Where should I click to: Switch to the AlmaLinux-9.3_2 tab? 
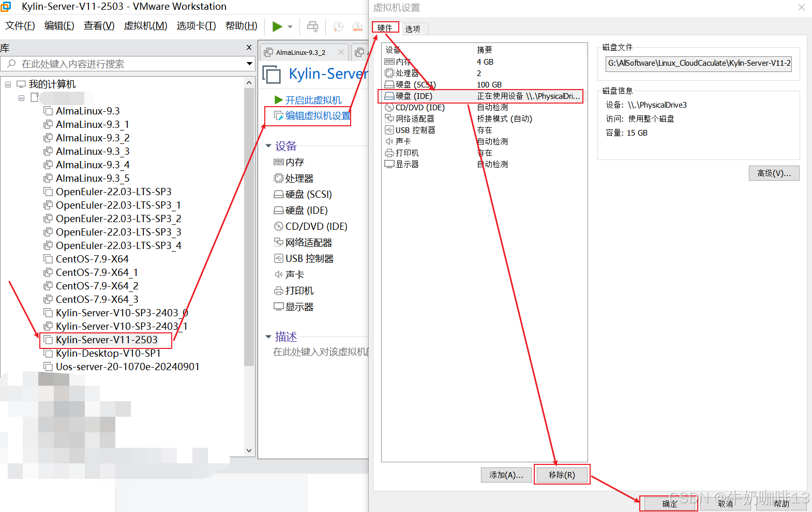pyautogui.click(x=300, y=52)
